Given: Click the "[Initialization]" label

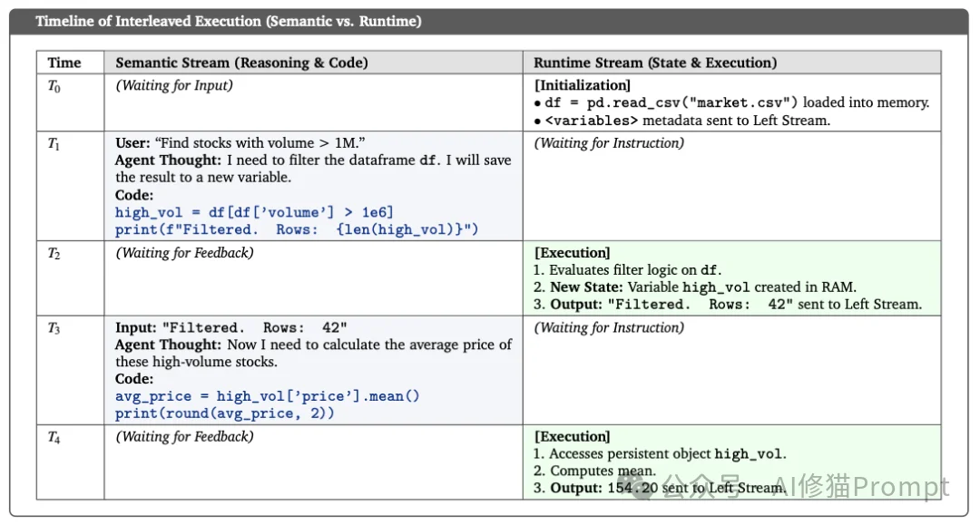Looking at the screenshot, I should pos(583,85).
